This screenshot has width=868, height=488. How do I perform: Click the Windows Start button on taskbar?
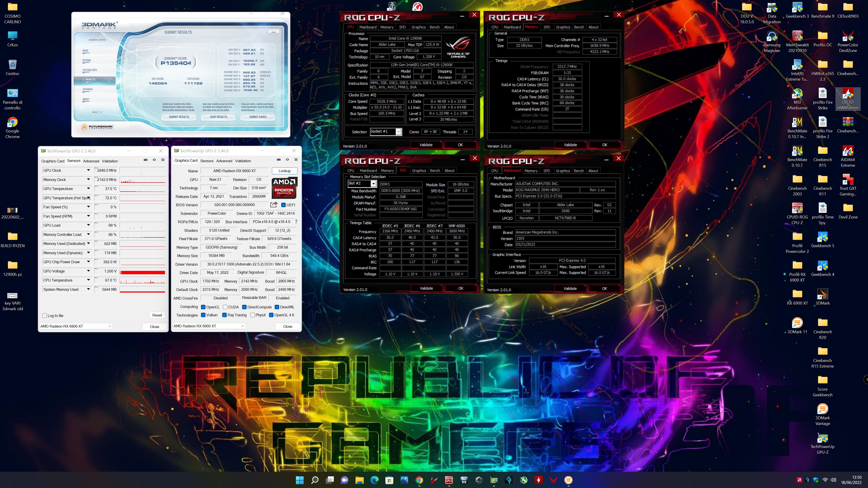point(300,480)
